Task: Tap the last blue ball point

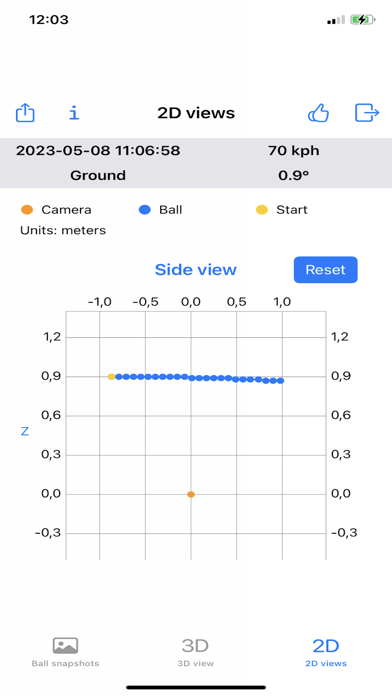Action: click(x=280, y=380)
